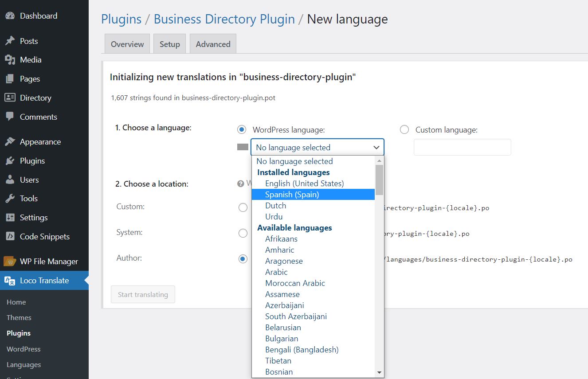Image resolution: width=588 pixels, height=379 pixels.
Task: Open Plugins under Loco Translate submenu
Action: 19,333
